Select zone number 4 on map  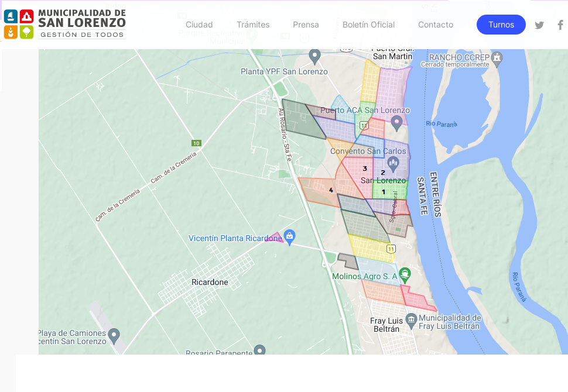point(331,190)
